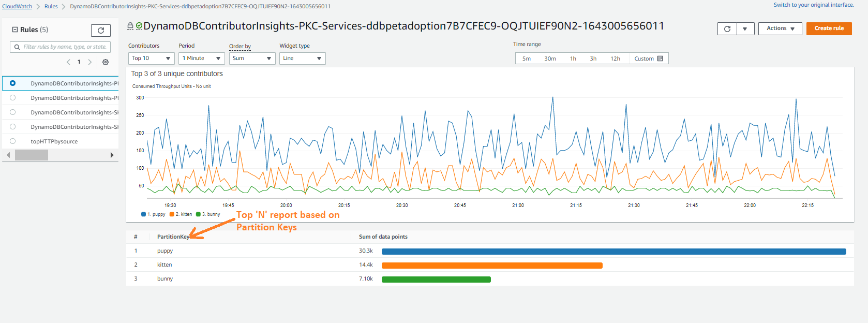Open the custom time range calendar icon
Screen dimensions: 868x323
point(660,58)
